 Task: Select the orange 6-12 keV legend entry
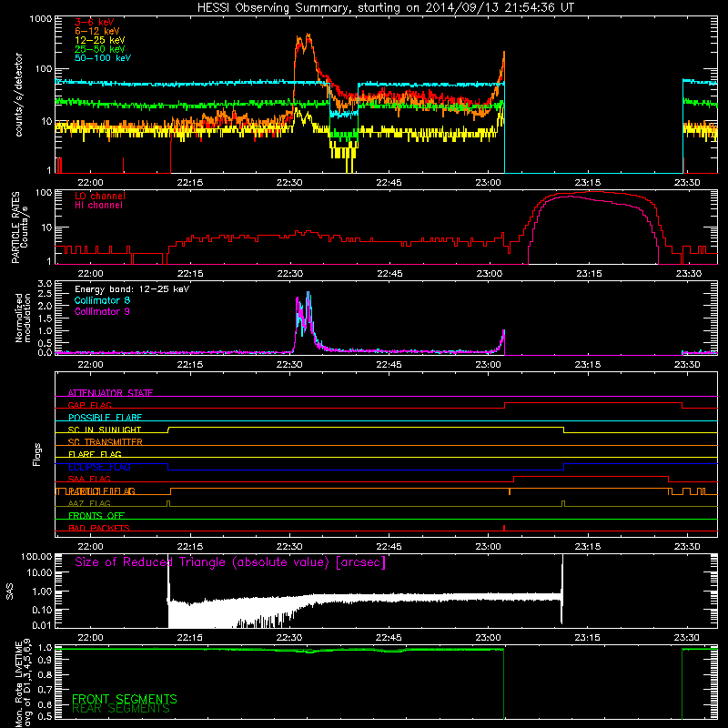click(x=97, y=31)
